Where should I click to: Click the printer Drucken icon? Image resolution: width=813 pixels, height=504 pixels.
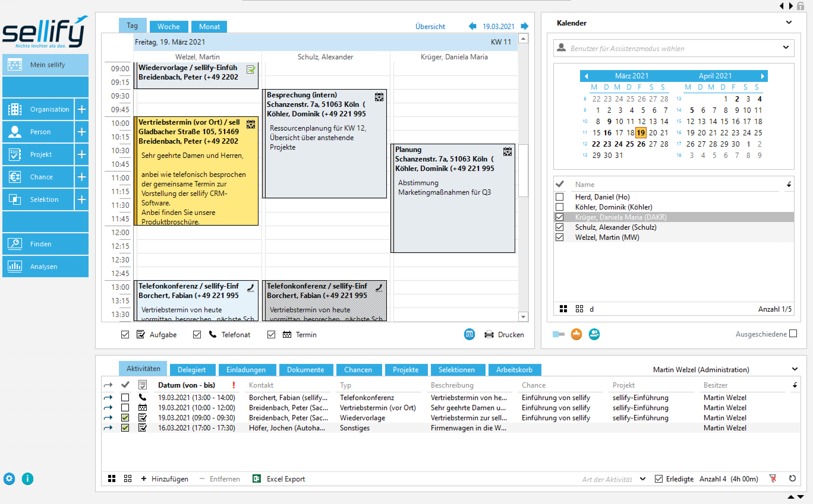click(489, 334)
